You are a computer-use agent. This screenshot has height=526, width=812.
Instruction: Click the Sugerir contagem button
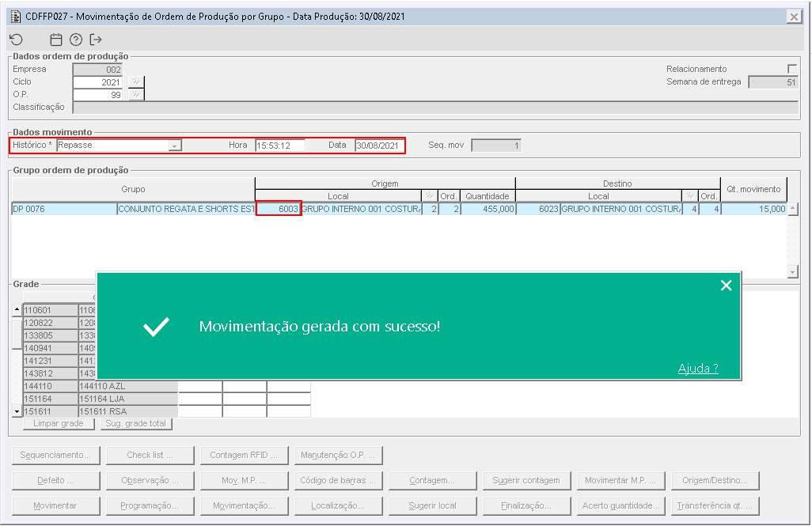pyautogui.click(x=526, y=480)
